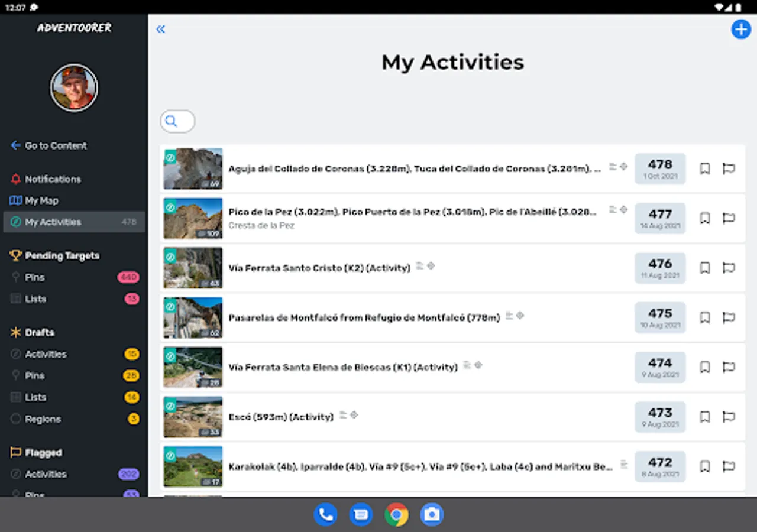Flag the Escó (593m) activity
Image resolution: width=757 pixels, height=532 pixels.
coord(729,417)
